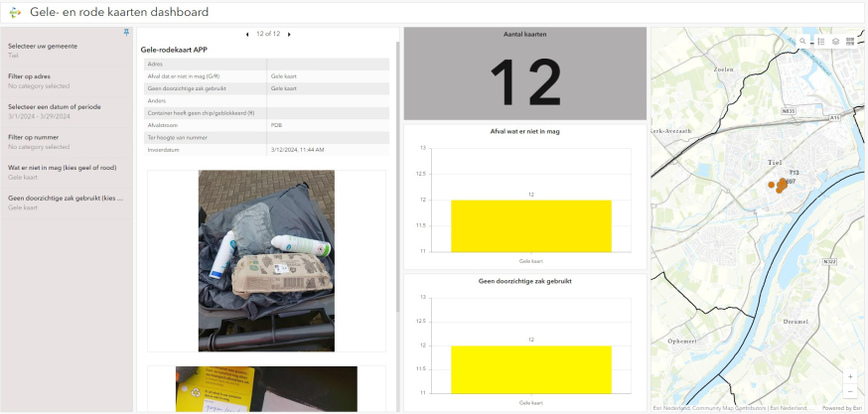Screen dimensions: 868x414
Task: Click the waste bin photo thumbnail
Action: click(x=266, y=260)
